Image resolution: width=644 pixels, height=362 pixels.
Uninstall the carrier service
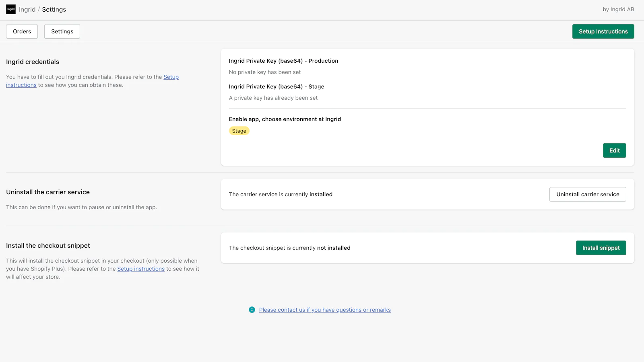point(588,194)
